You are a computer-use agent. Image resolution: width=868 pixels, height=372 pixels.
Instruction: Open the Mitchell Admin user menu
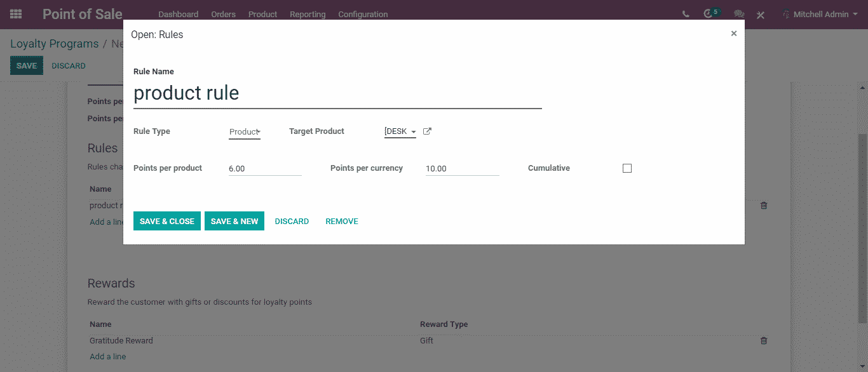coord(820,14)
